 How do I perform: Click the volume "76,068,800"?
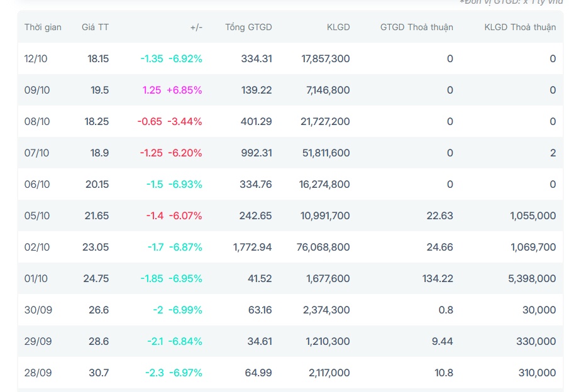323,248
